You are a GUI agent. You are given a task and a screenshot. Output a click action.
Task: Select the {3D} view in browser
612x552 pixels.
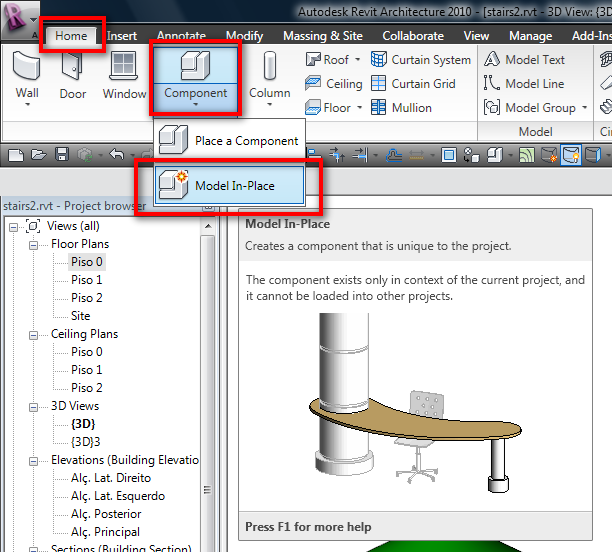(83, 424)
